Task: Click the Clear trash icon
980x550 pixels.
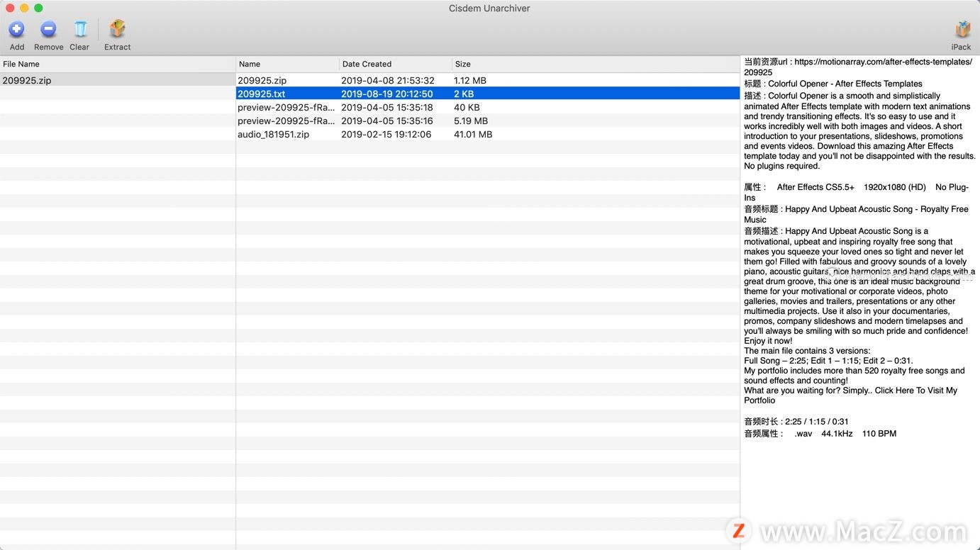Action: [x=80, y=29]
